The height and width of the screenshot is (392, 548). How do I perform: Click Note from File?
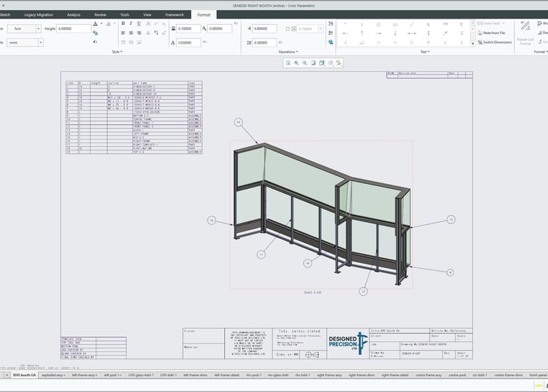click(492, 33)
